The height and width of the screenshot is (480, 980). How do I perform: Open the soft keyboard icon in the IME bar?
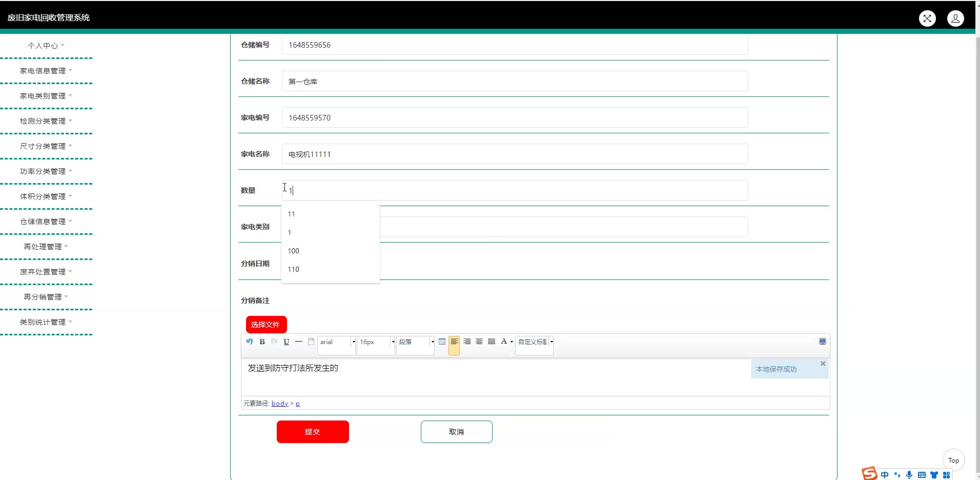[922, 475]
